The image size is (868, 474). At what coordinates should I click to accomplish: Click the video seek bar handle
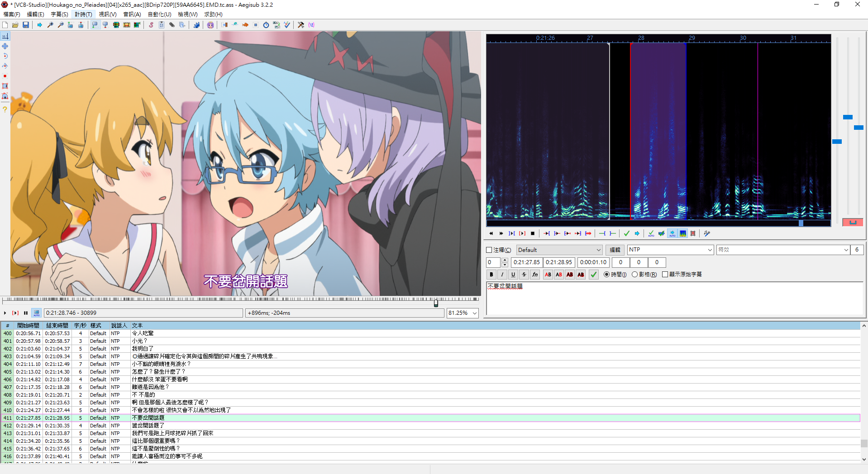[436, 303]
